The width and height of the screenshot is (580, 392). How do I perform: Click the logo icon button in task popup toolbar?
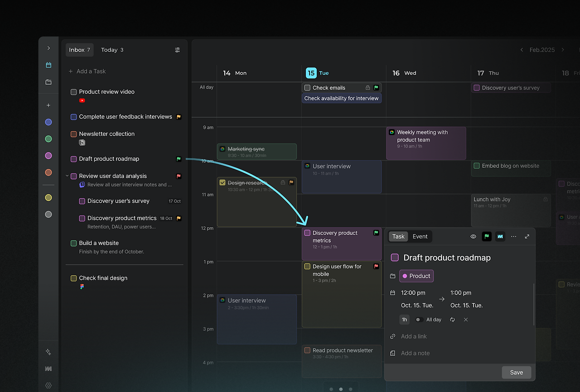click(x=500, y=236)
